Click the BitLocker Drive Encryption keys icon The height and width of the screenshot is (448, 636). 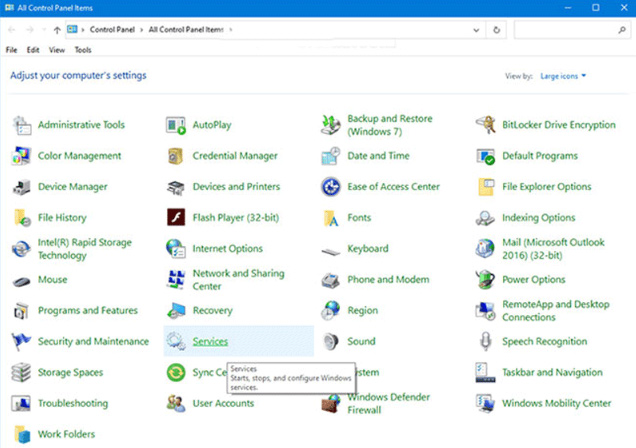click(x=486, y=125)
